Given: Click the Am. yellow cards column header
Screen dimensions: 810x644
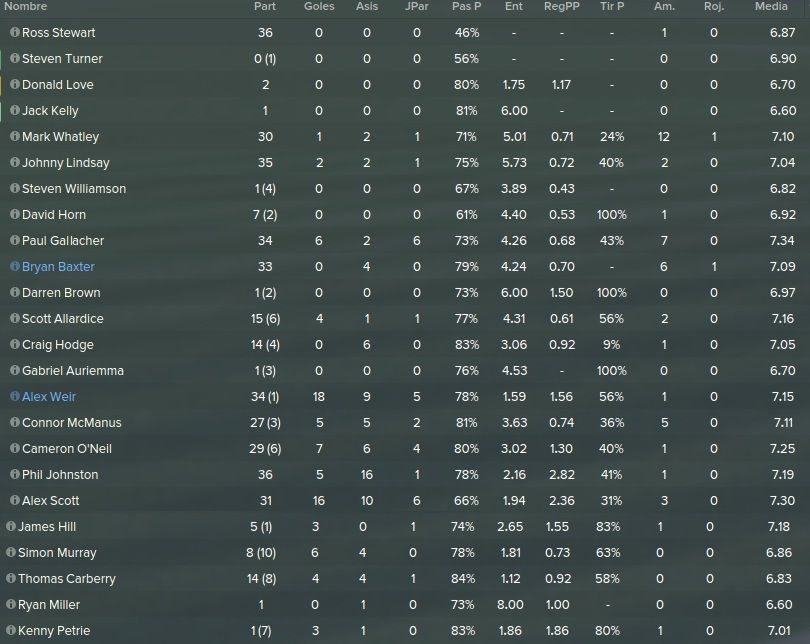Looking at the screenshot, I should (x=664, y=6).
